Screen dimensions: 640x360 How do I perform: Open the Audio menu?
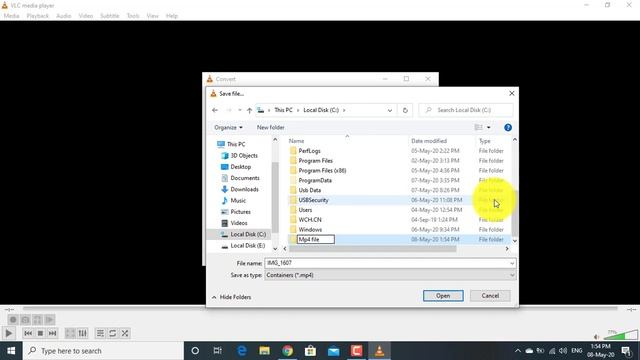click(x=63, y=16)
